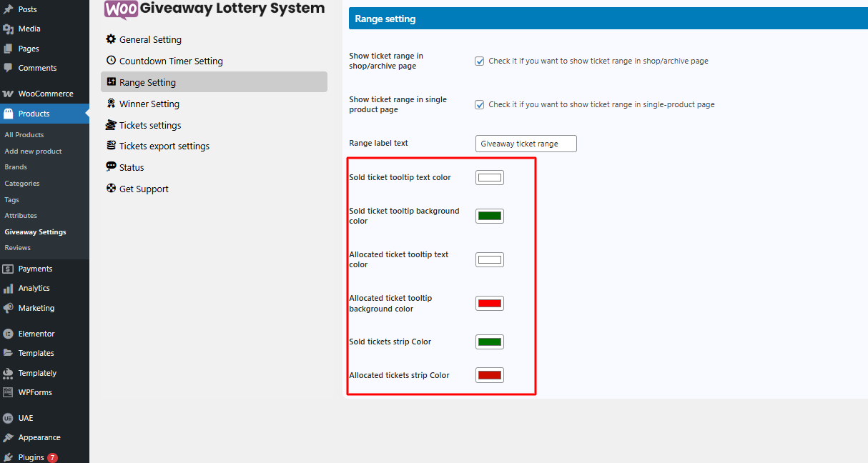
Task: Click the Get Support lifebuoy icon
Action: (111, 189)
